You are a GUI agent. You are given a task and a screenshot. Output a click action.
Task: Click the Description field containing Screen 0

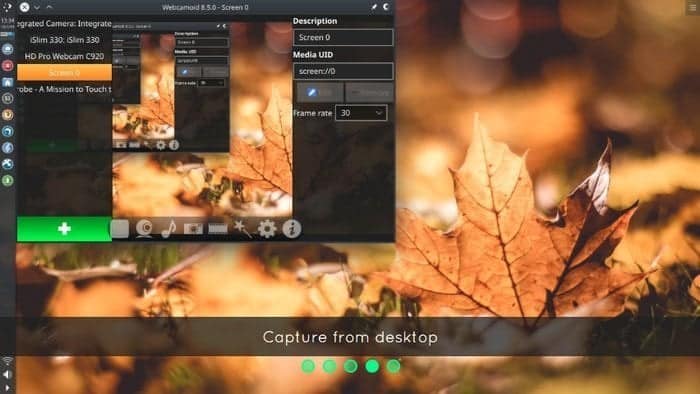[343, 37]
